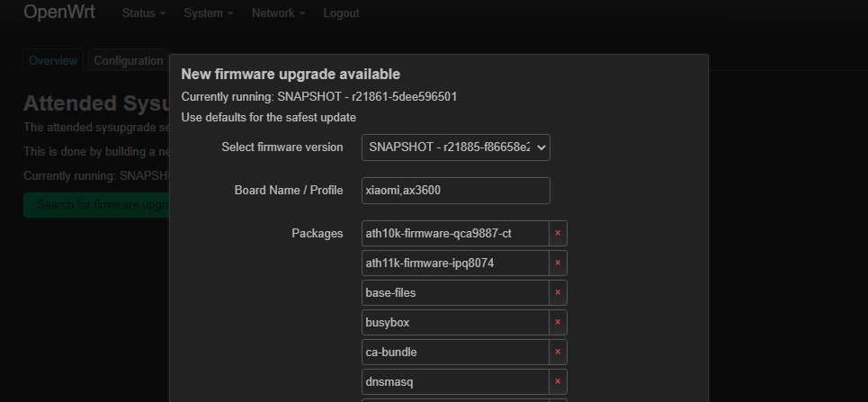Click the Select firmware version label

tap(282, 147)
